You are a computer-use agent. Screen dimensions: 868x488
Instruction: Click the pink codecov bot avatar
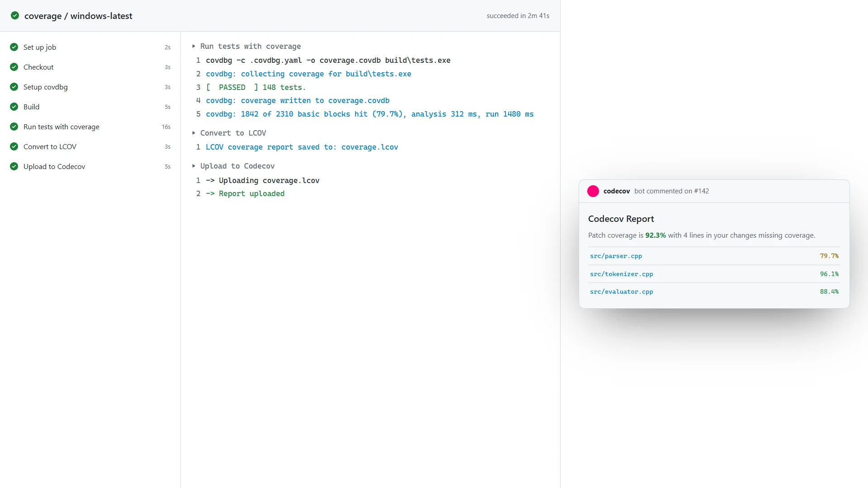click(593, 191)
